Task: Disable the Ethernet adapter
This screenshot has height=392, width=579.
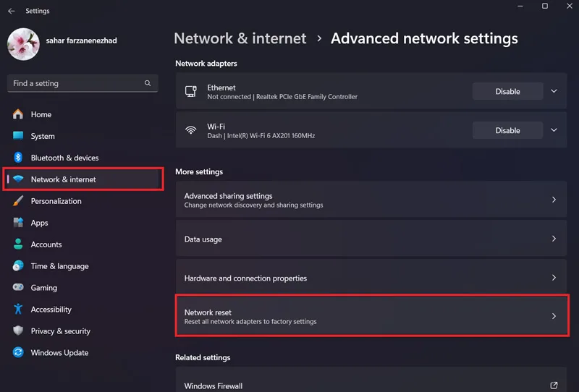Action: click(508, 91)
